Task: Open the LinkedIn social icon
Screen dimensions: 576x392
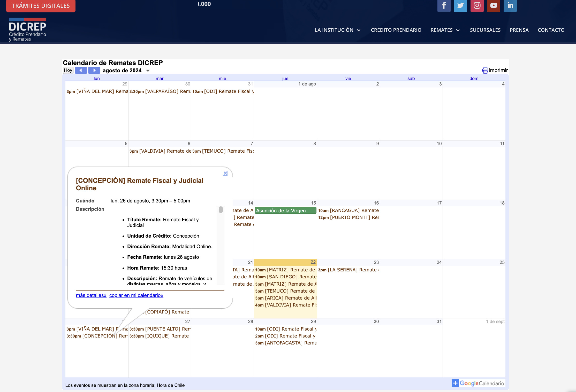Action: pyautogui.click(x=510, y=5)
